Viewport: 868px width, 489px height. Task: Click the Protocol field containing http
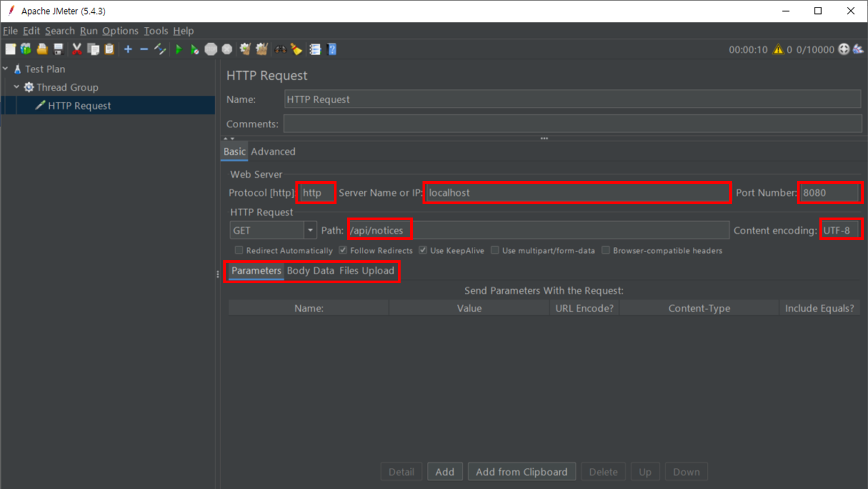[x=316, y=193]
